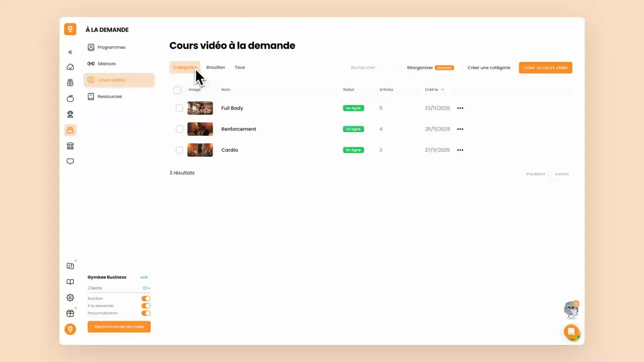The image size is (644, 362).
Task: Click the Créer un cours vidéo button
Action: pyautogui.click(x=545, y=67)
